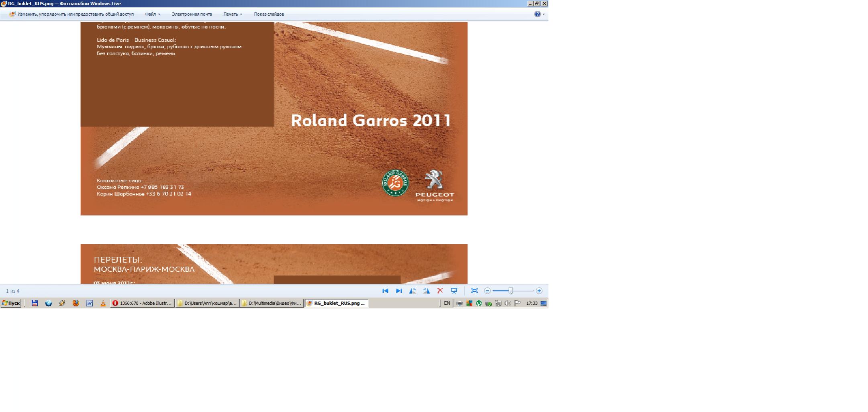868x412 pixels.
Task: Switch to D:\Users\Ann folder taskbar button
Action: [x=207, y=303]
